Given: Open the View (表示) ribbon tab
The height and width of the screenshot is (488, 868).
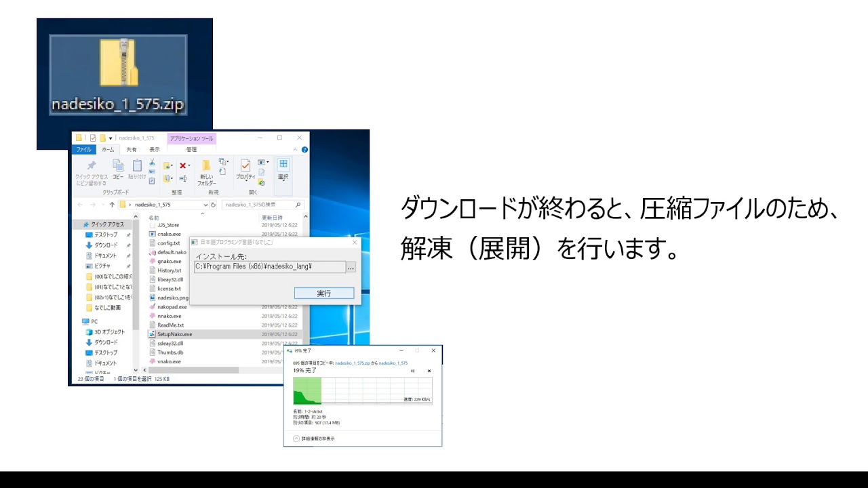Looking at the screenshot, I should 155,149.
